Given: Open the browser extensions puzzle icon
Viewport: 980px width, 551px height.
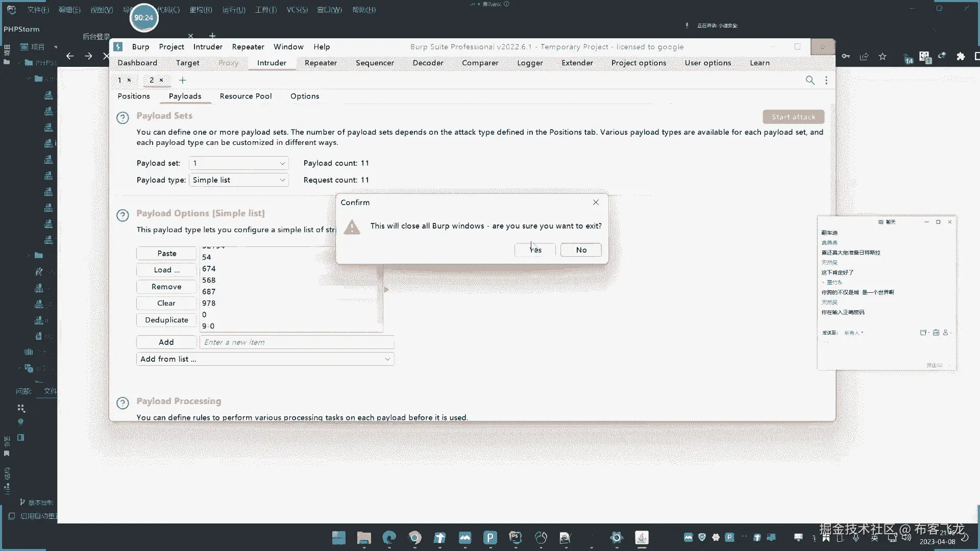Looking at the screenshot, I should 961,57.
